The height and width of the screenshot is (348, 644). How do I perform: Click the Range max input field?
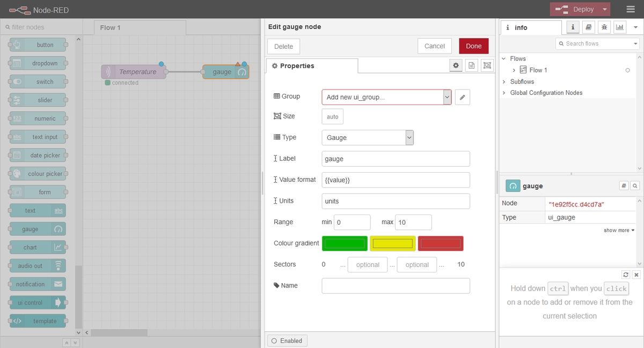click(413, 222)
